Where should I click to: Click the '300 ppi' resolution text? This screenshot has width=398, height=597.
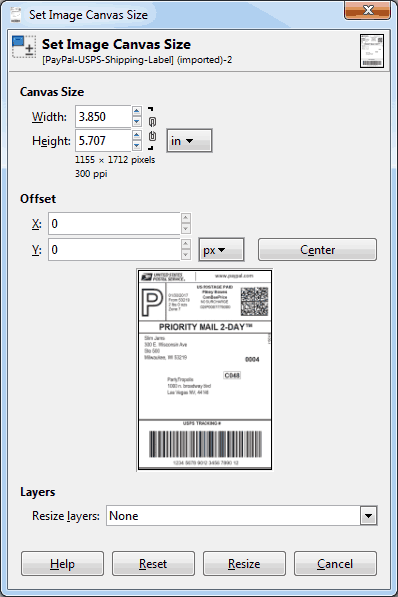(91, 174)
